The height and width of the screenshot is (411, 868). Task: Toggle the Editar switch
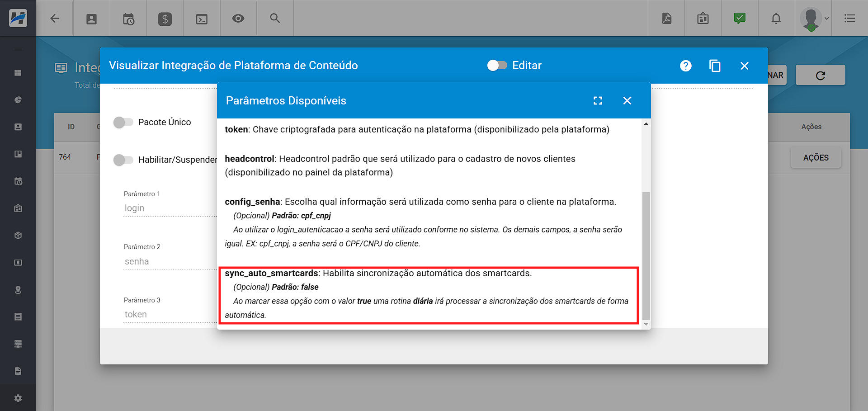[497, 66]
